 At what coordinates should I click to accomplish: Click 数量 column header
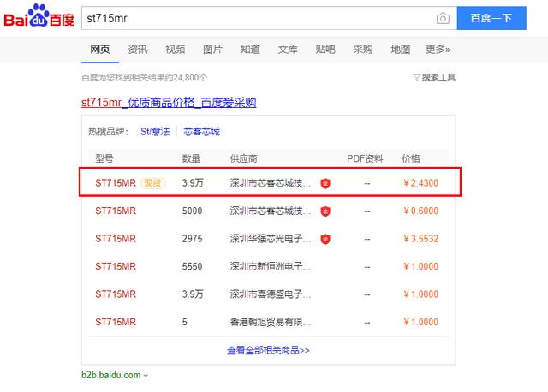pyautogui.click(x=191, y=158)
